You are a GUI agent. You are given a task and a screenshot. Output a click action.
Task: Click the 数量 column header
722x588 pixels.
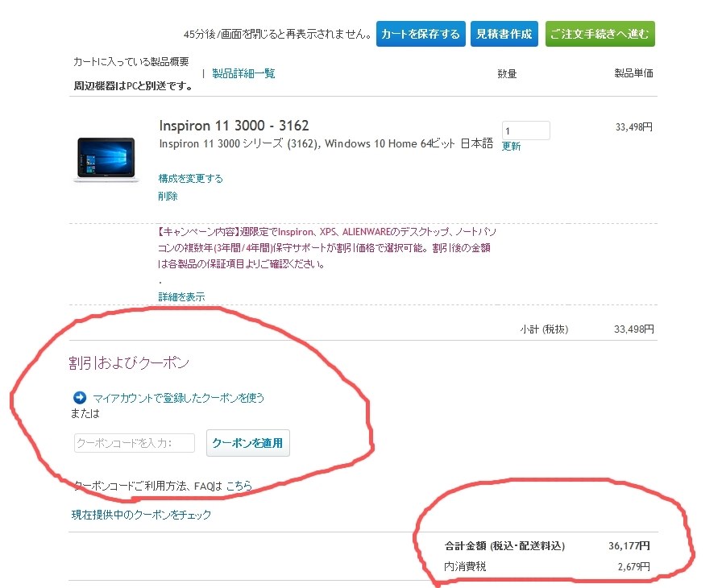[507, 74]
